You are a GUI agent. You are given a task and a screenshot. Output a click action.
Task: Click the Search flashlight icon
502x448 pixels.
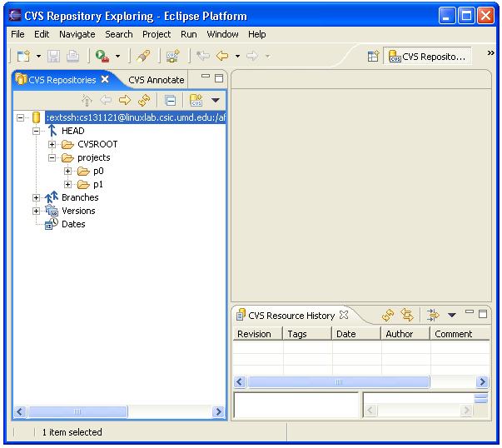(143, 56)
